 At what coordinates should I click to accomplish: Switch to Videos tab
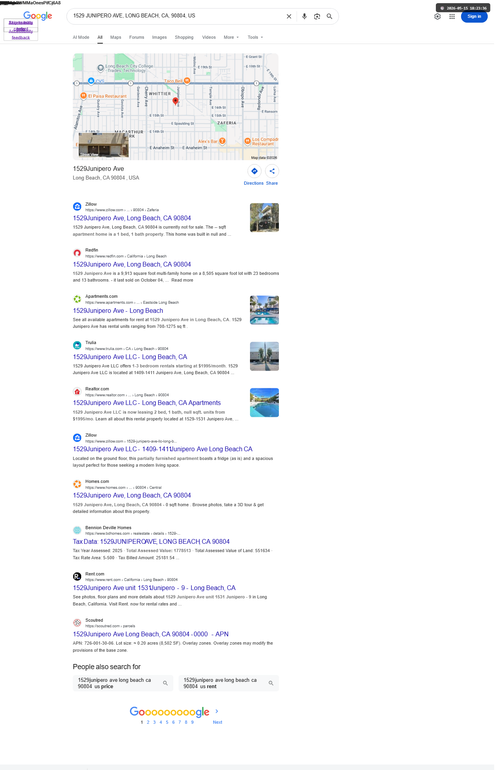pos(209,37)
